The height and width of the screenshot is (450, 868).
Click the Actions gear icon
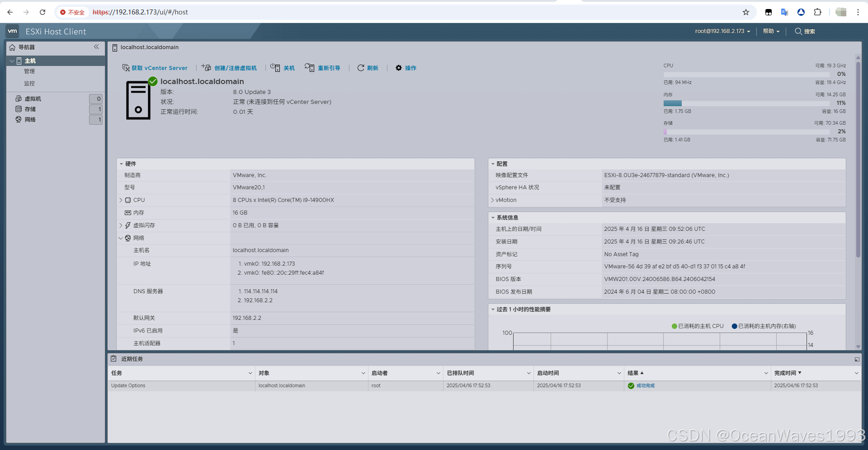coord(399,68)
